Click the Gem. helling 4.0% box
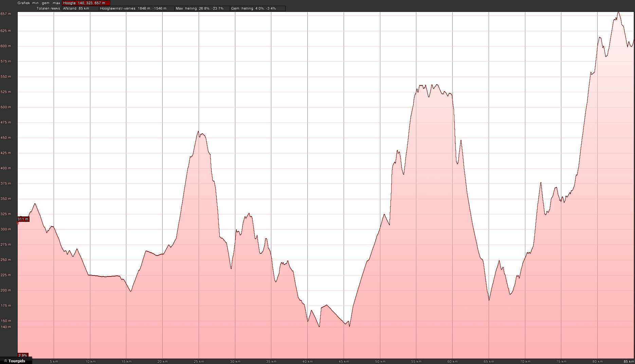Screen dimensions: 635x364 [257, 8]
